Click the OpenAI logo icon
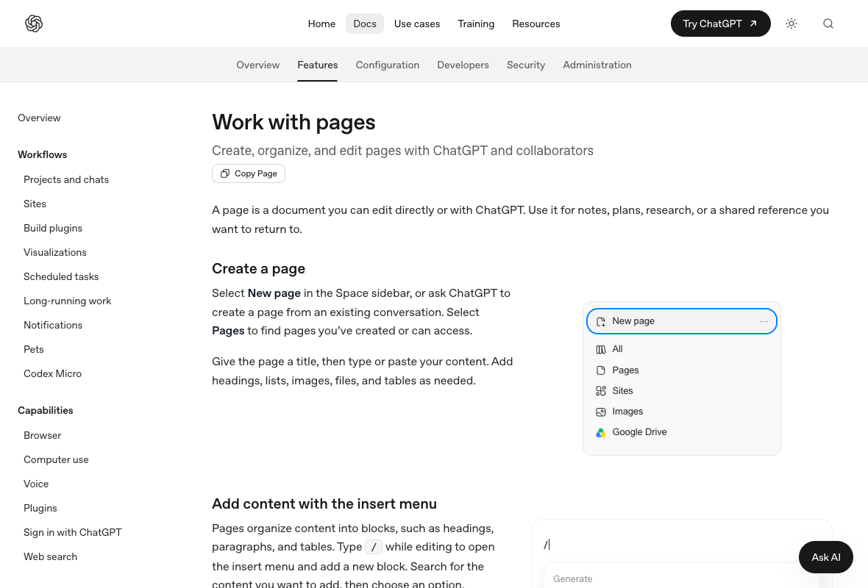 [34, 24]
